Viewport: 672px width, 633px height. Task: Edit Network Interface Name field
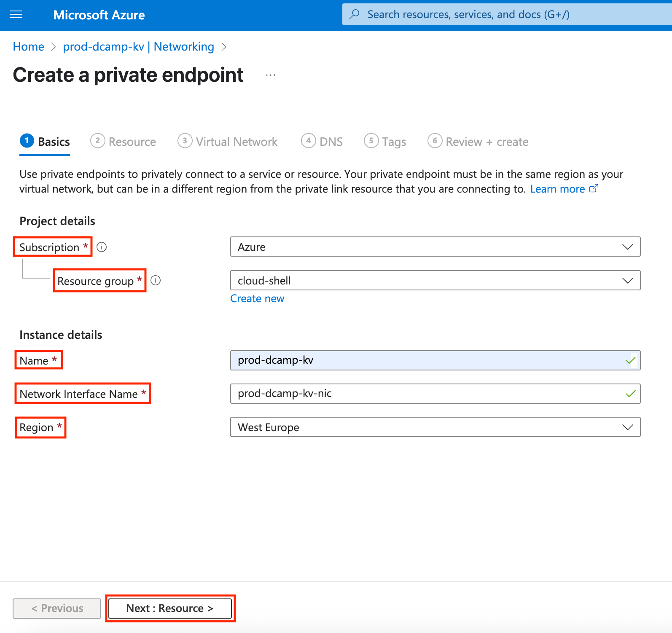coord(435,394)
